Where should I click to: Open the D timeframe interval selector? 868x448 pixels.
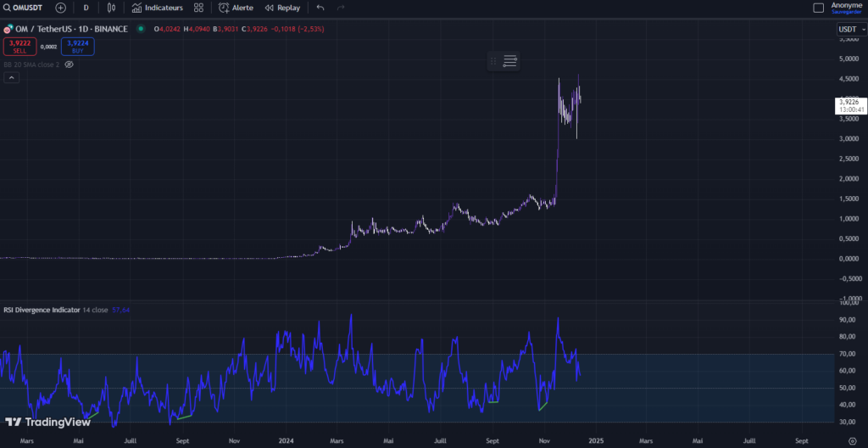pyautogui.click(x=86, y=8)
